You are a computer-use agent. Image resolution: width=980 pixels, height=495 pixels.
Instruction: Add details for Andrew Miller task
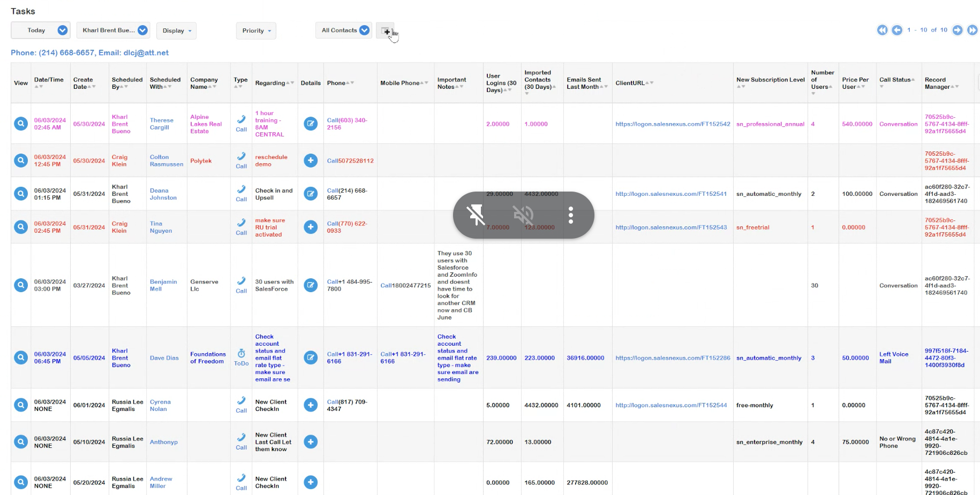click(x=311, y=482)
